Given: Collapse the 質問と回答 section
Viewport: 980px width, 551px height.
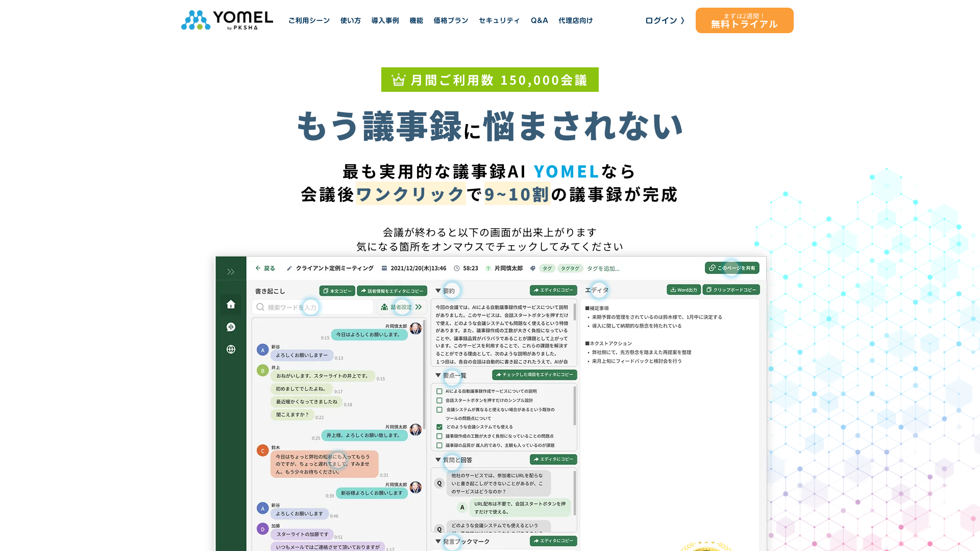Looking at the screenshot, I should 438,460.
